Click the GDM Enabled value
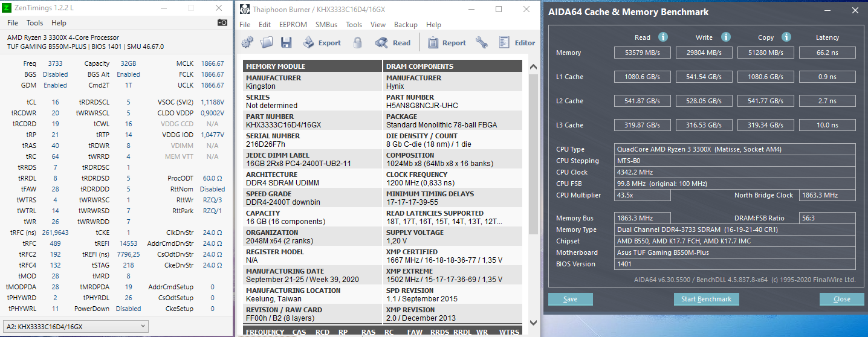The image size is (868, 337). (56, 85)
